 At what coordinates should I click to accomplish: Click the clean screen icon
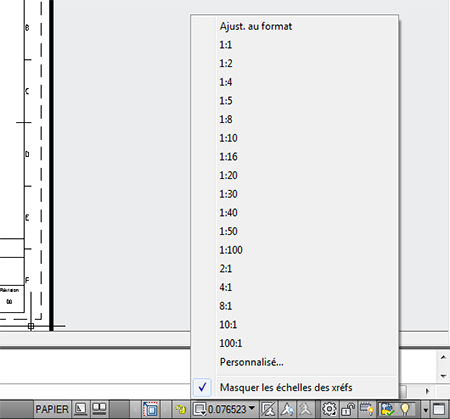(x=439, y=409)
